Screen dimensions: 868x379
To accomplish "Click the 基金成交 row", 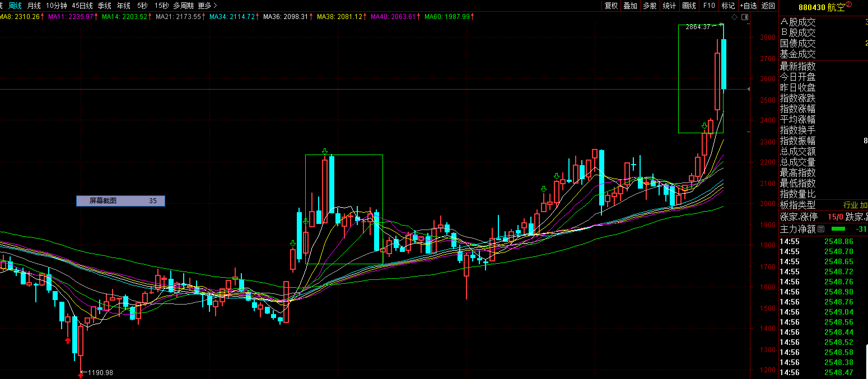I will tap(823, 54).
